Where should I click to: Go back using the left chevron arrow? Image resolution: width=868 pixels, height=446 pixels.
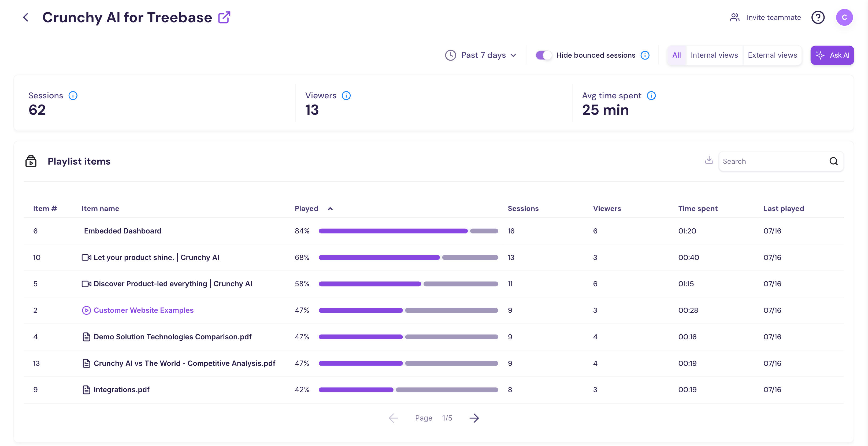click(26, 17)
